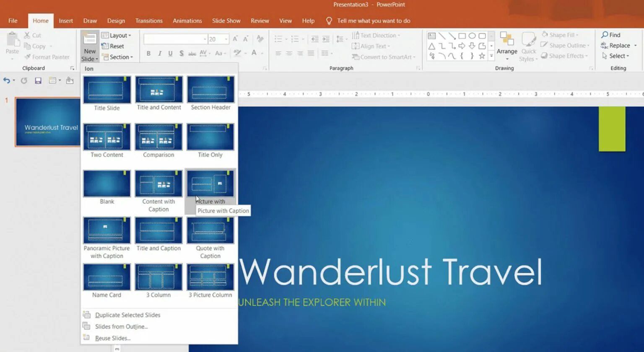The image size is (644, 352).
Task: Click the Reset slide command
Action: [112, 46]
